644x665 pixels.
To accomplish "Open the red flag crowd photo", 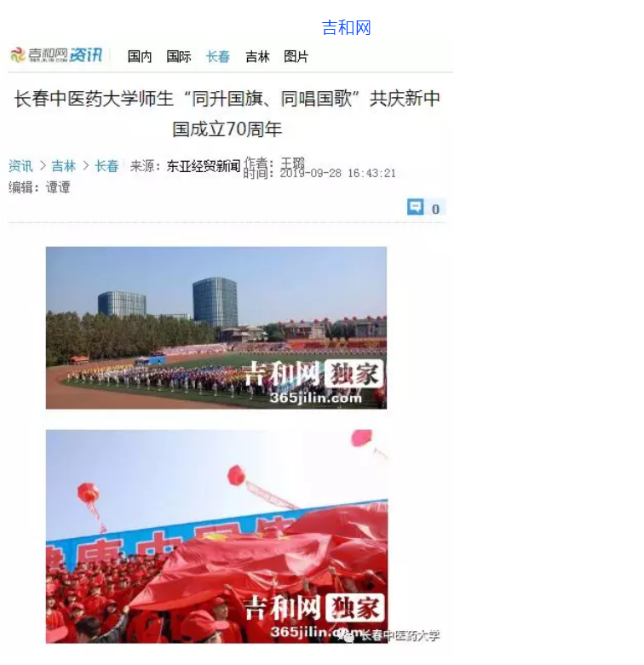I will 216,536.
